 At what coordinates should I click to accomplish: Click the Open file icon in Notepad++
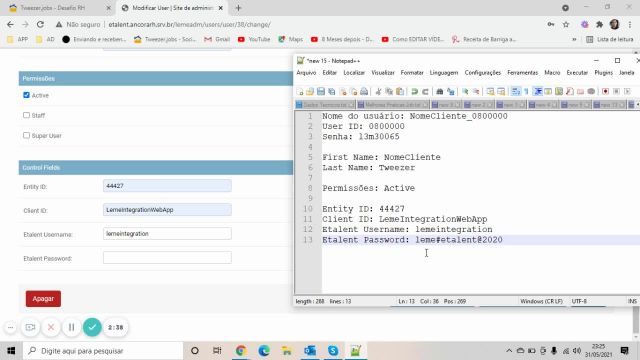(x=310, y=91)
